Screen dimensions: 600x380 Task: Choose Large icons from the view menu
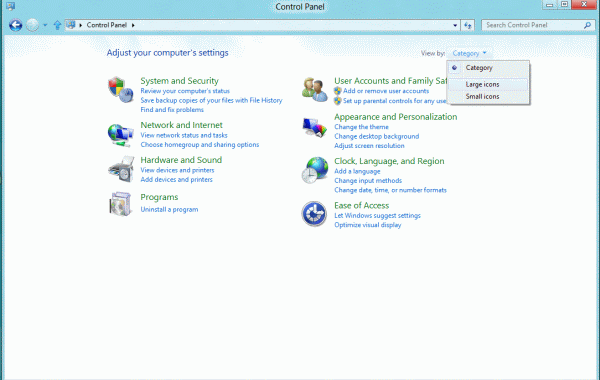point(488,84)
